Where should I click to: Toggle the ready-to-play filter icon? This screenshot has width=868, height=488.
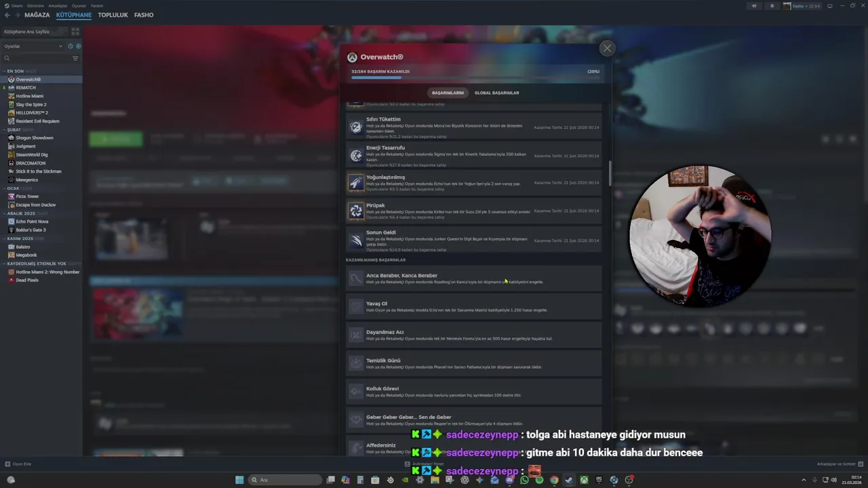click(78, 46)
